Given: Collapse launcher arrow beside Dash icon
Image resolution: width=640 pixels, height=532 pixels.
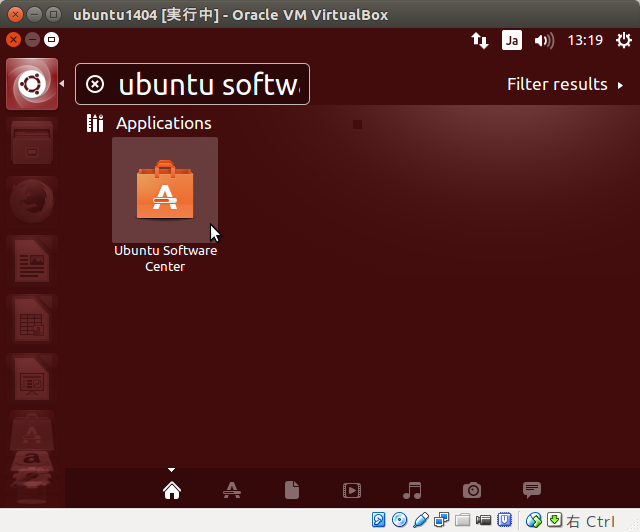Looking at the screenshot, I should click(x=62, y=84).
